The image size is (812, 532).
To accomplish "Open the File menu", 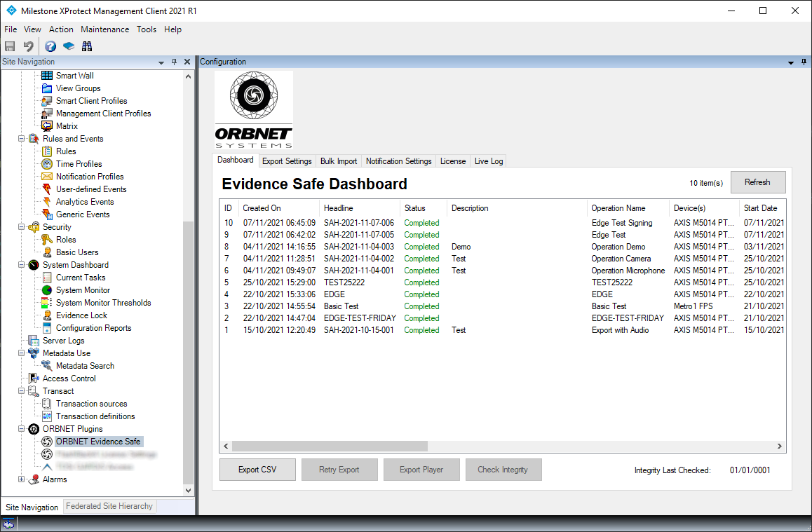I will [11, 29].
